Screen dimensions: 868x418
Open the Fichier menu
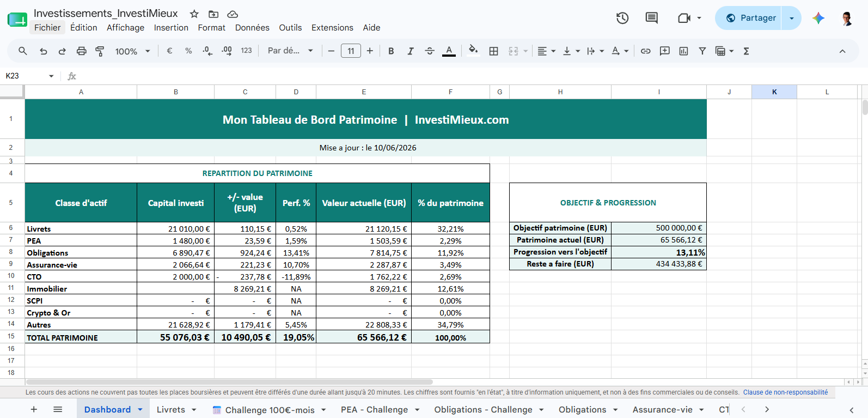click(x=47, y=27)
